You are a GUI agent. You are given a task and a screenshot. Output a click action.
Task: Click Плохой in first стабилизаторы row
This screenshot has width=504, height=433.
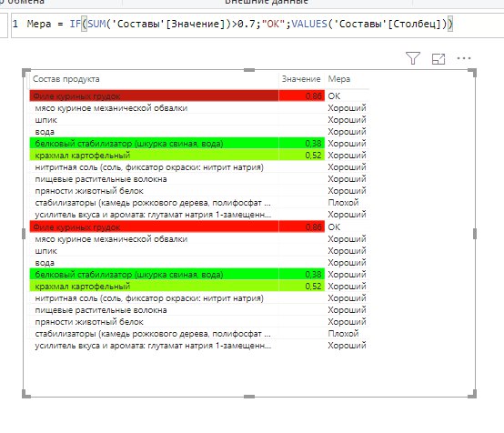[343, 203]
